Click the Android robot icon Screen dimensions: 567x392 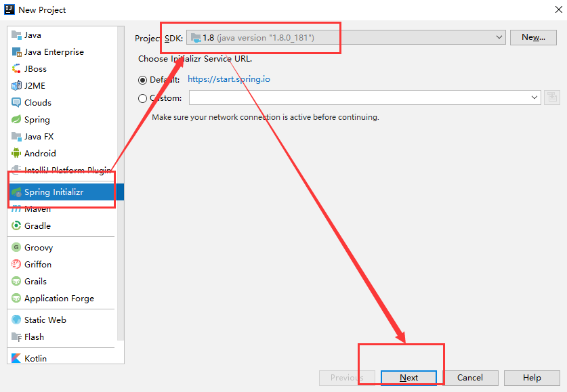click(16, 153)
